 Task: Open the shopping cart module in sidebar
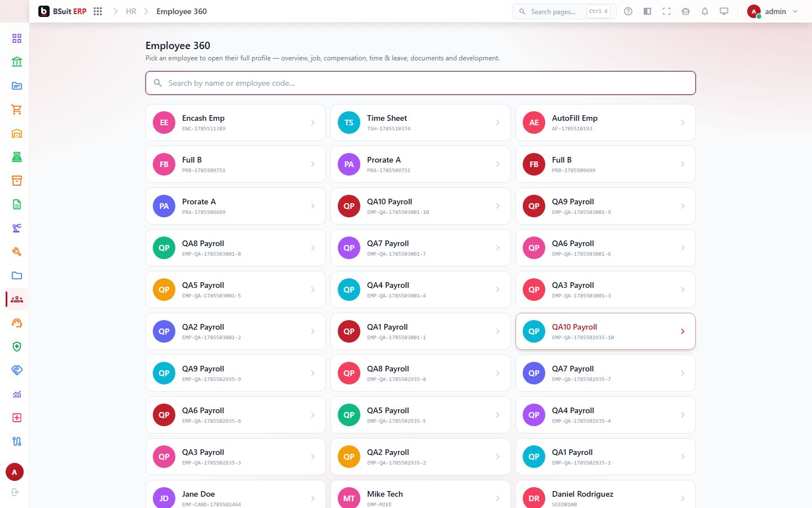pyautogui.click(x=17, y=110)
